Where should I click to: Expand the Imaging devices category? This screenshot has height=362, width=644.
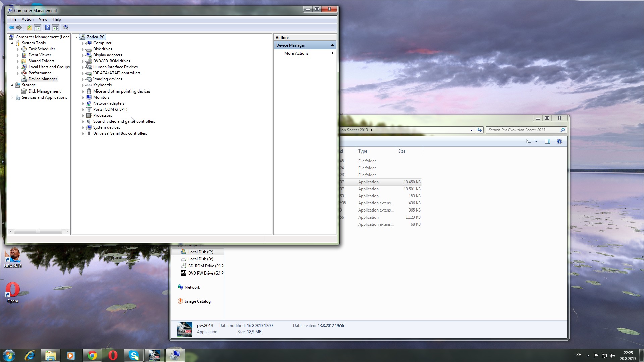[x=83, y=79]
